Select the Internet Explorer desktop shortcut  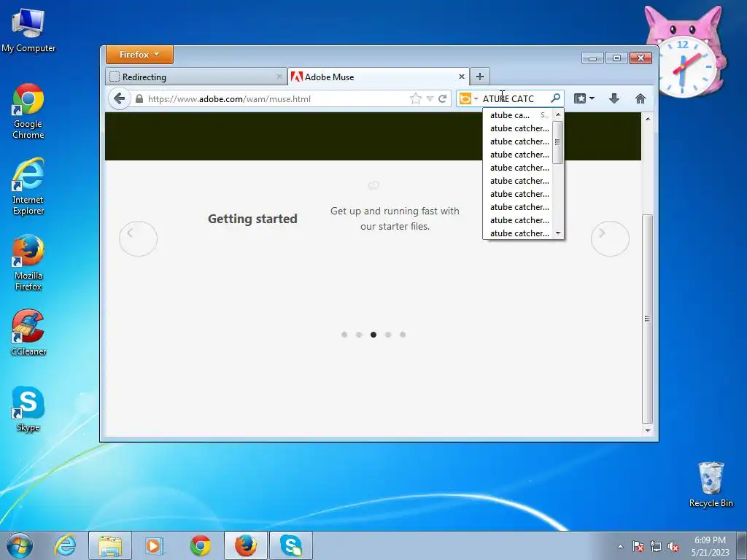28,187
